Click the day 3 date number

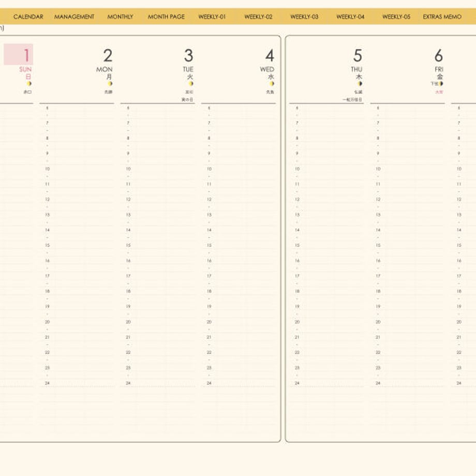coord(188,55)
